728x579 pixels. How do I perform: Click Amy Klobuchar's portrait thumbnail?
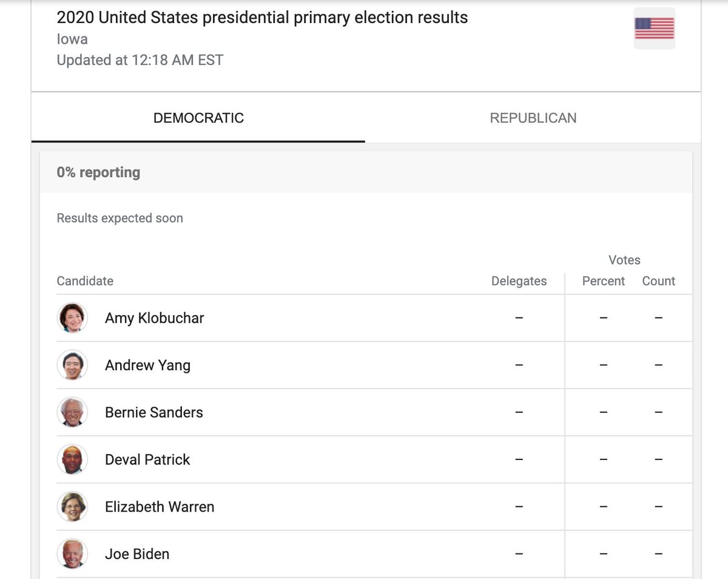pos(72,318)
